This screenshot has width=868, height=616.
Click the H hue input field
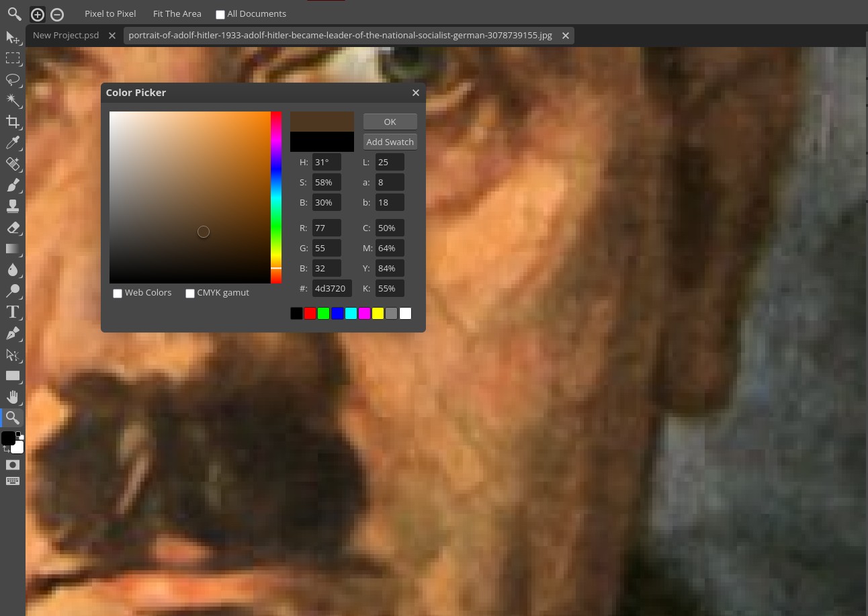(x=327, y=162)
